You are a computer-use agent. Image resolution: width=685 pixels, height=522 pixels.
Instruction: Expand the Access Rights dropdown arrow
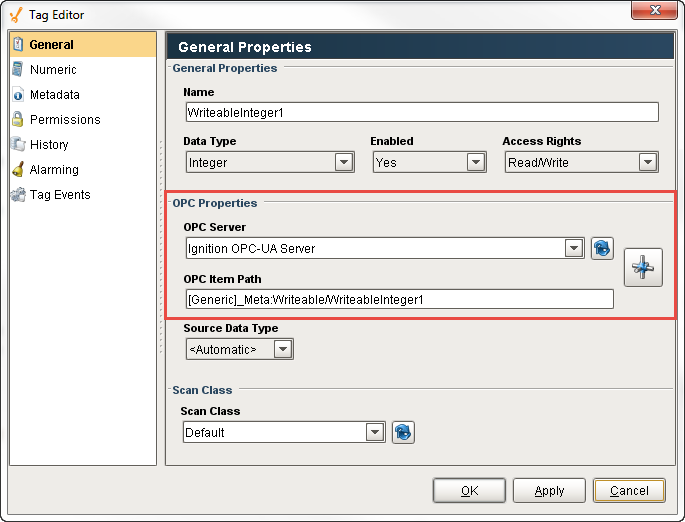click(647, 162)
